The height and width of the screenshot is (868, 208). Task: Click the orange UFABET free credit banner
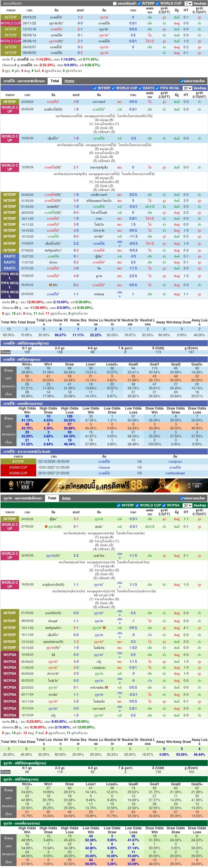[104, 485]
